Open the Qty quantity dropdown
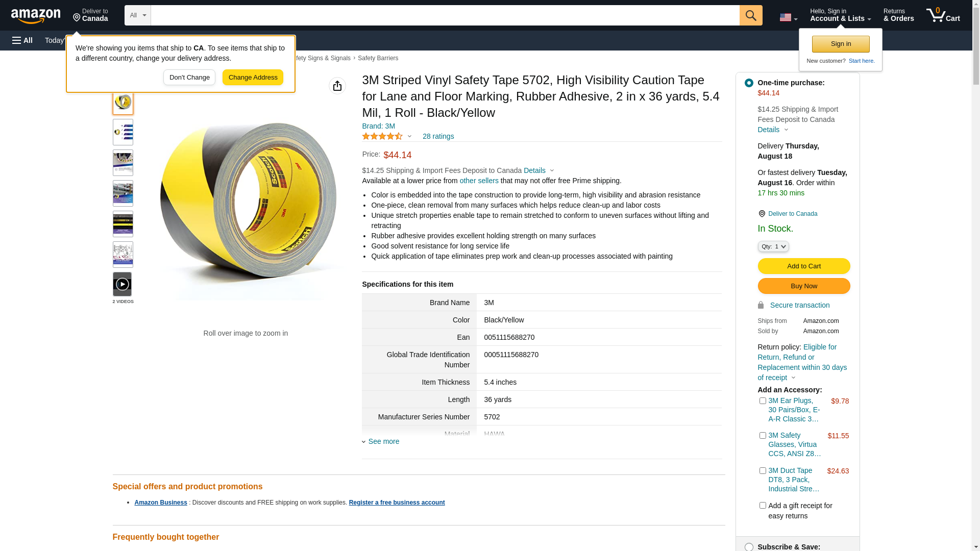The image size is (980, 551). pyautogui.click(x=773, y=246)
